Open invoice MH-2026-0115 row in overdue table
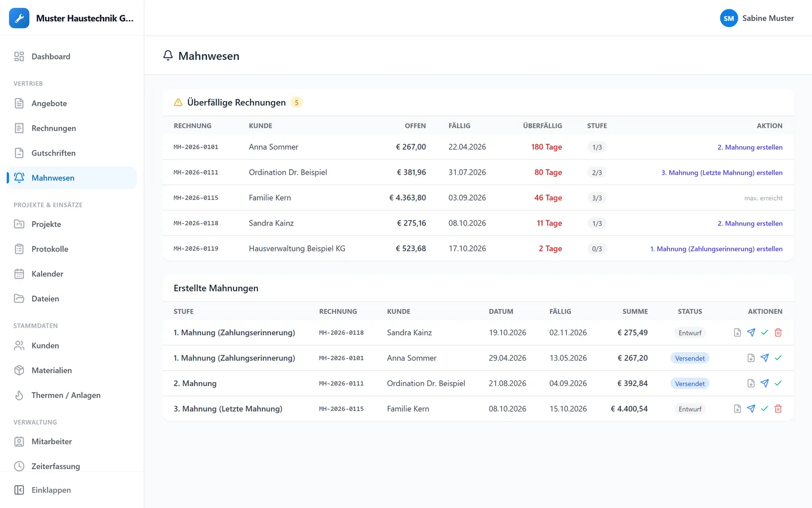The height and width of the screenshot is (508, 812). [x=478, y=198]
